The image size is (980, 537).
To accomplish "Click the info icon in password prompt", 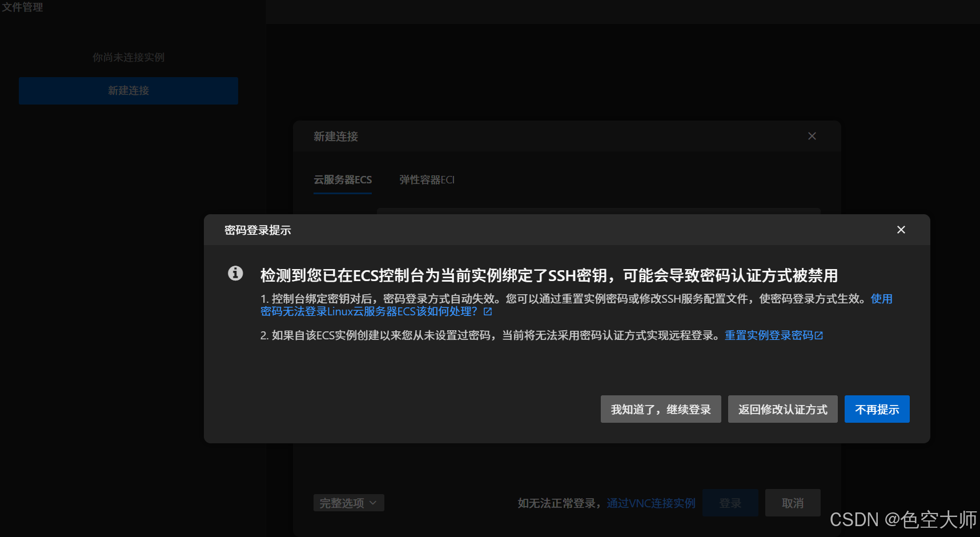I will [235, 273].
